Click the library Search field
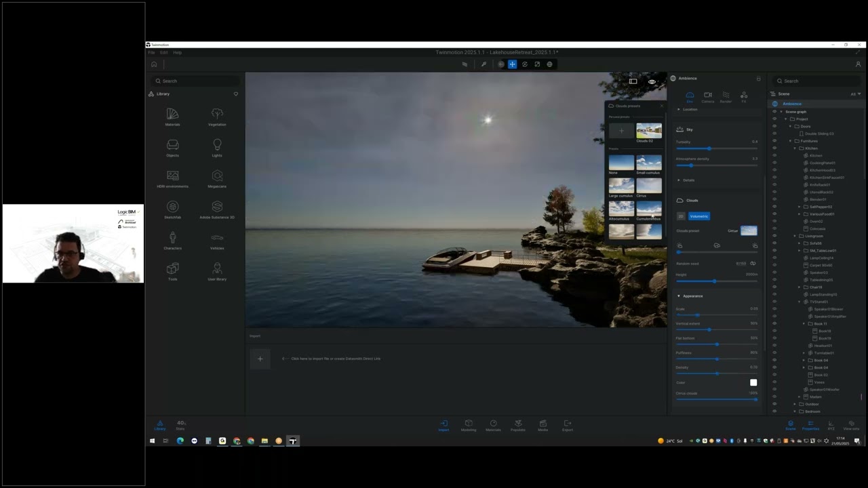868x488 pixels. 195,81
